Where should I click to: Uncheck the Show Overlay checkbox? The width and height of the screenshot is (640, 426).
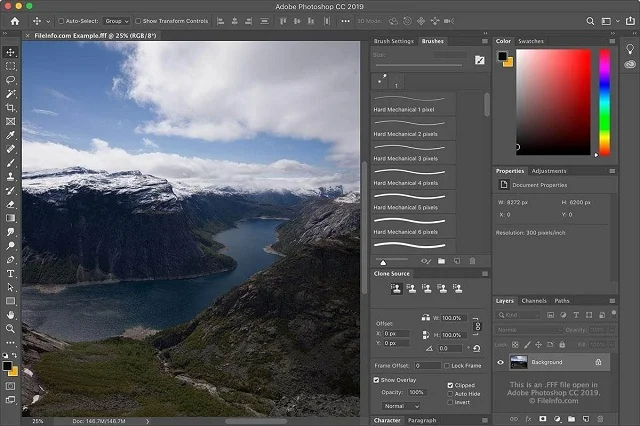coord(376,380)
